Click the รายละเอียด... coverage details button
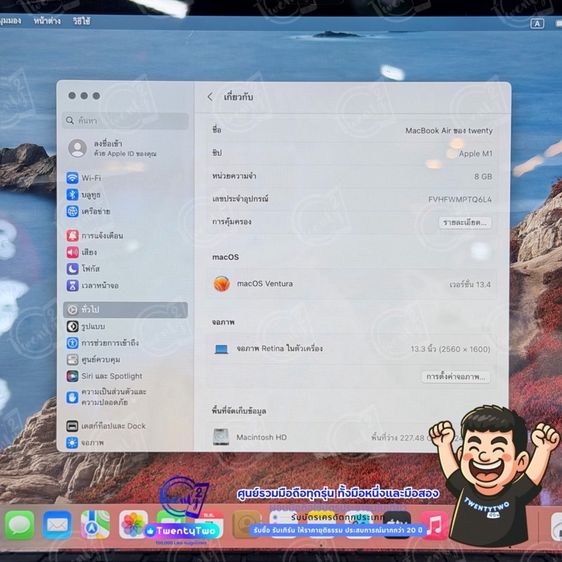 click(x=465, y=223)
